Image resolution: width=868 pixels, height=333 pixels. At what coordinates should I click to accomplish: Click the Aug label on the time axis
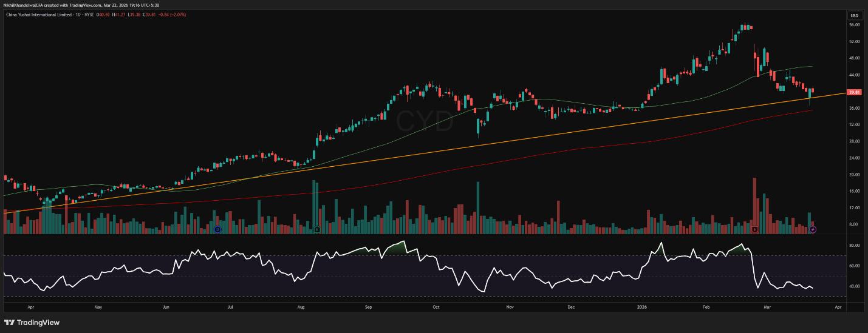click(x=301, y=308)
